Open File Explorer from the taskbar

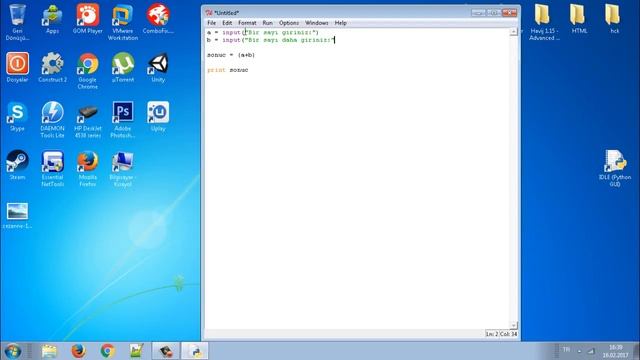click(x=49, y=351)
